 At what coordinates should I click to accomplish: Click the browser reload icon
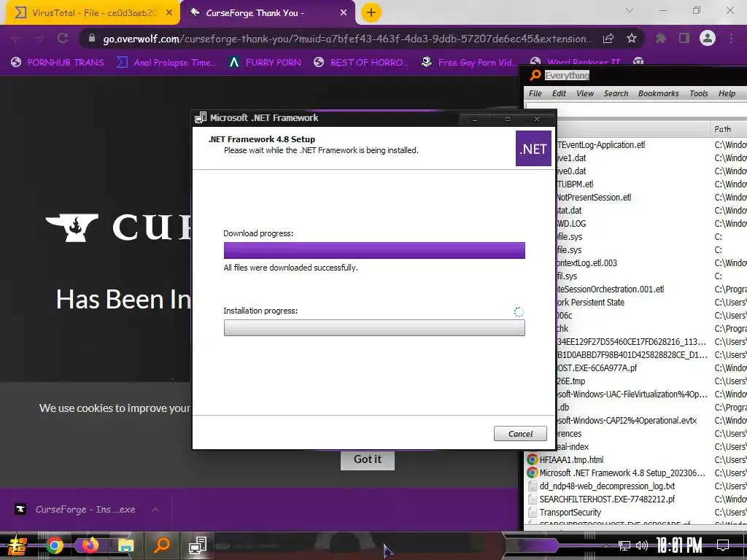pyautogui.click(x=63, y=39)
